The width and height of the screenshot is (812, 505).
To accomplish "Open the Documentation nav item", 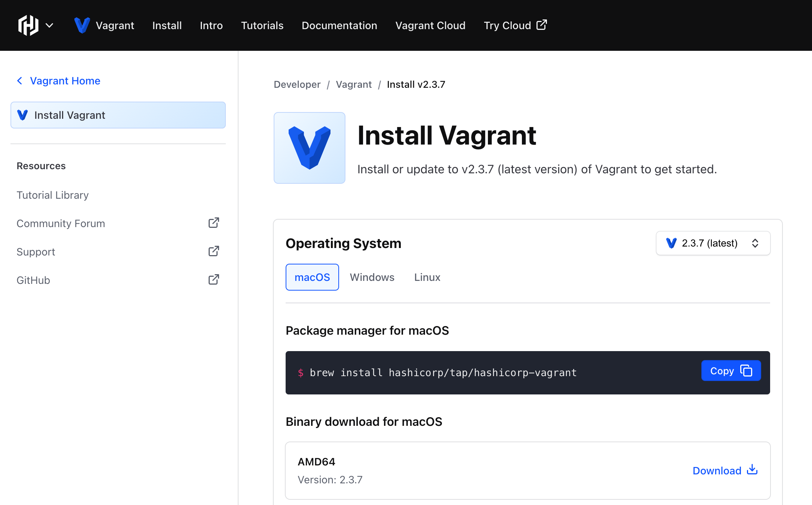I will [x=339, y=25].
